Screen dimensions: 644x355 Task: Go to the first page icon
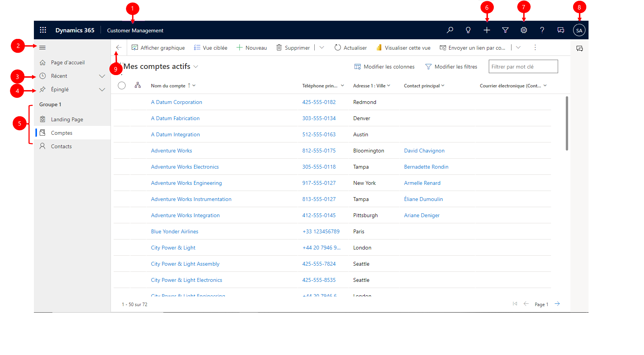pyautogui.click(x=515, y=304)
